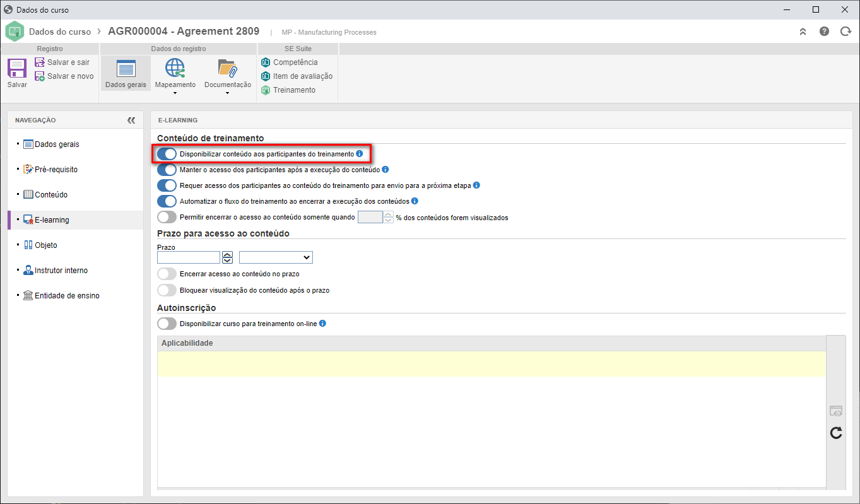Screen dimensions: 860x504
Task: Click the course module icon in header
Action: pyautogui.click(x=15, y=32)
